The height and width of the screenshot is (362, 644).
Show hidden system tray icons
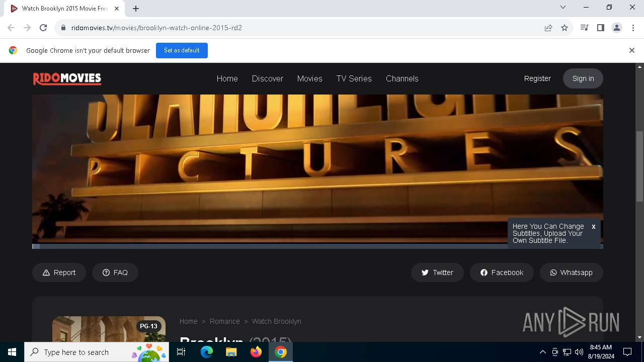tap(542, 352)
